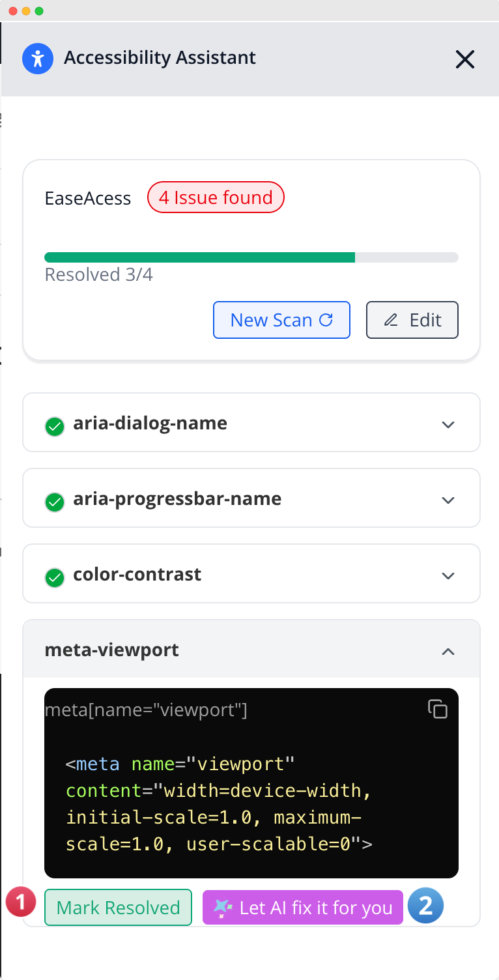
Task: Click the Resolved 3/4 progress bar
Action: [251, 257]
